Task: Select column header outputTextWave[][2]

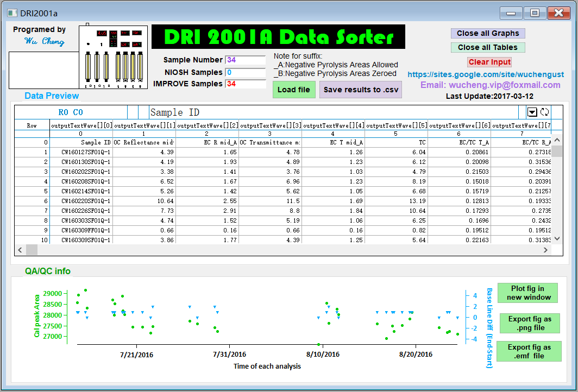Action: (x=208, y=125)
